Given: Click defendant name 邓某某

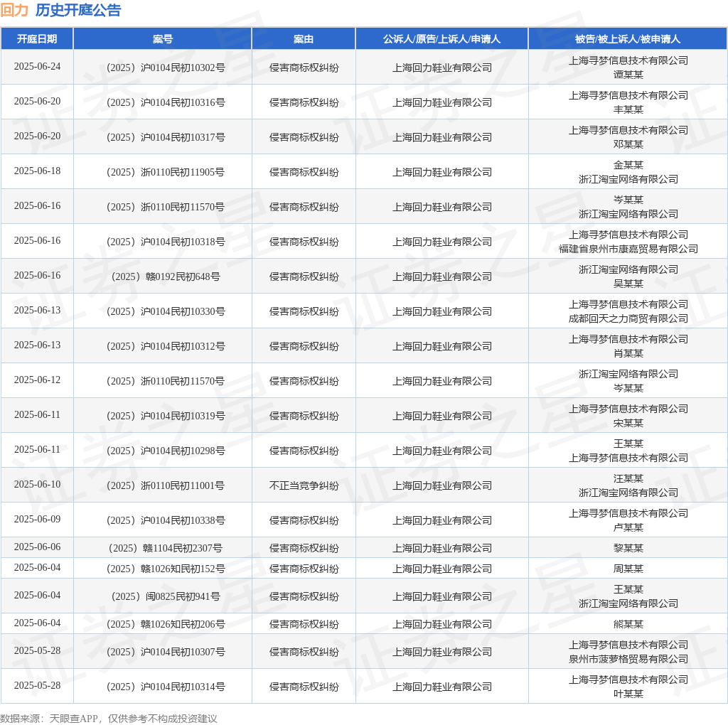Looking at the screenshot, I should [x=628, y=144].
